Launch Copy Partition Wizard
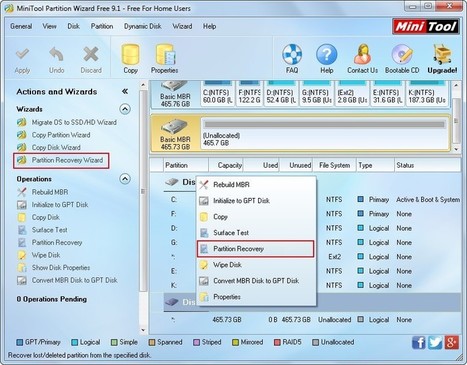This screenshot has height=365, width=467. coord(54,135)
